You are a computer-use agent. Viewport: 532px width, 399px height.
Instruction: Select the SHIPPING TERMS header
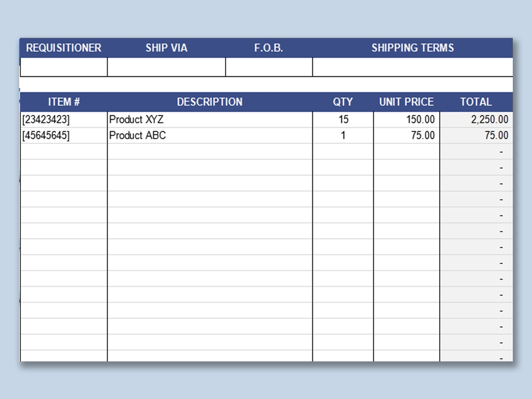point(412,48)
